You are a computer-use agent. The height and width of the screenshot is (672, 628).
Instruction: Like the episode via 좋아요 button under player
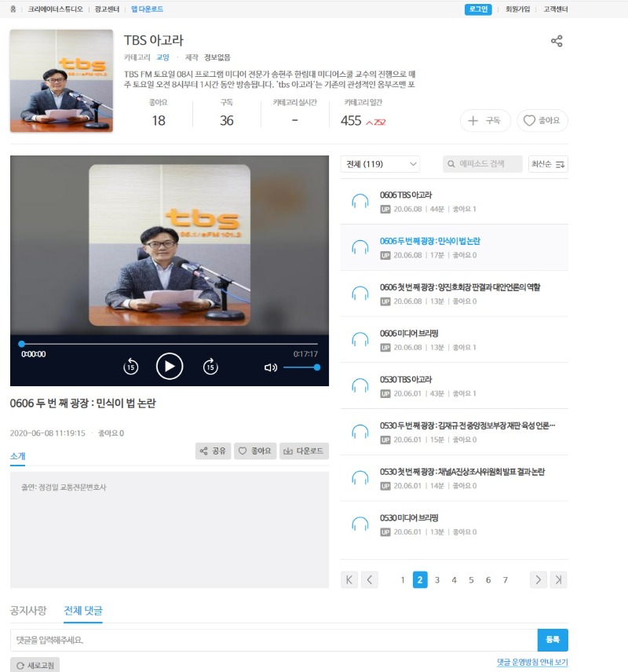(255, 451)
